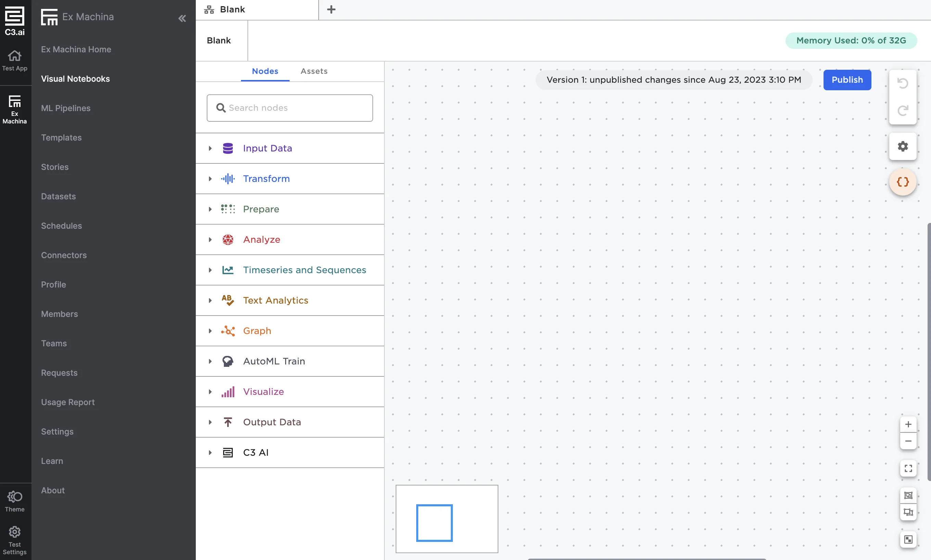Click the vertical canvas scrollbar
Image resolution: width=931 pixels, height=560 pixels.
pos(928,351)
